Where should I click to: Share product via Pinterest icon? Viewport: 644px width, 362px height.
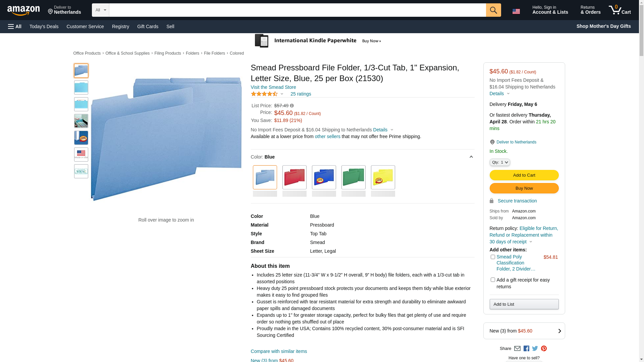[544, 349]
